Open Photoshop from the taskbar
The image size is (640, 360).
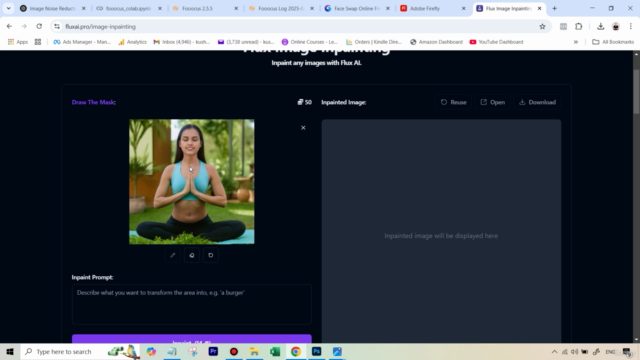316,351
